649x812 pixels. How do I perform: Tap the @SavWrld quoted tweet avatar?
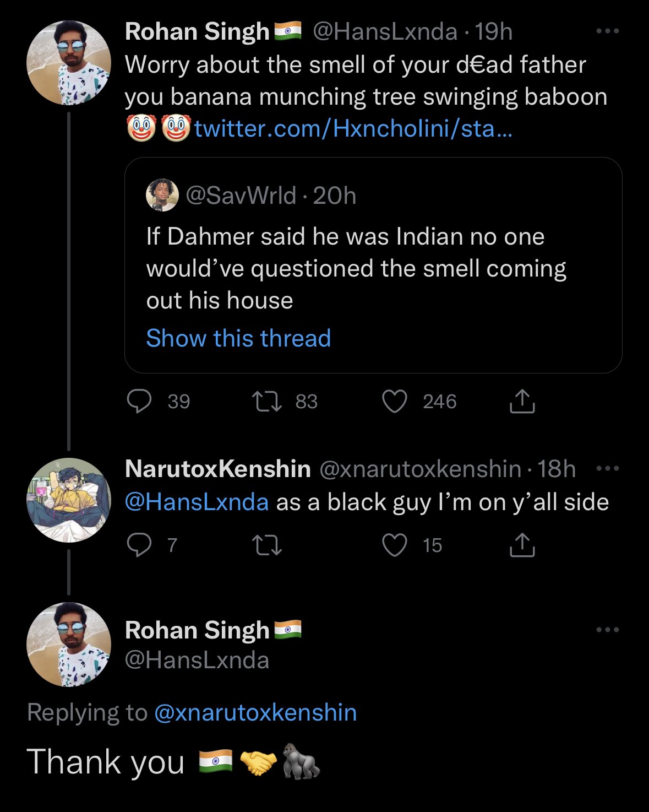click(162, 195)
